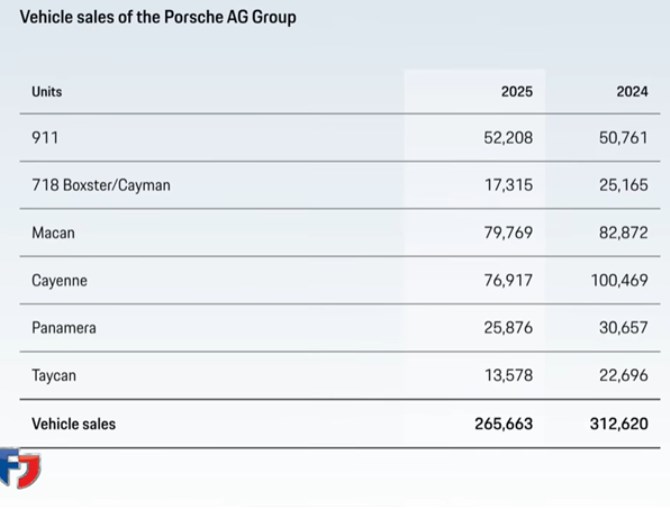Click the Cayenne 2024 value 100,469
The width and height of the screenshot is (670, 509).
pyautogui.click(x=620, y=281)
